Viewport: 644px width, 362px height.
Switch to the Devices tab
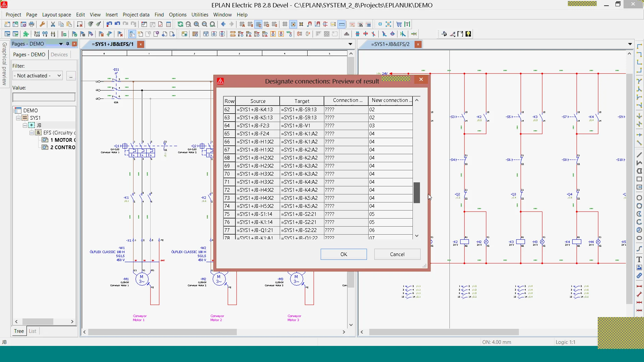[59, 54]
